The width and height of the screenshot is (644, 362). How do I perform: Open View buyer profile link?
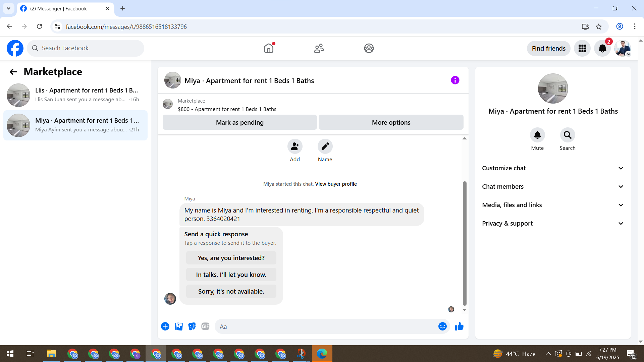336,184
